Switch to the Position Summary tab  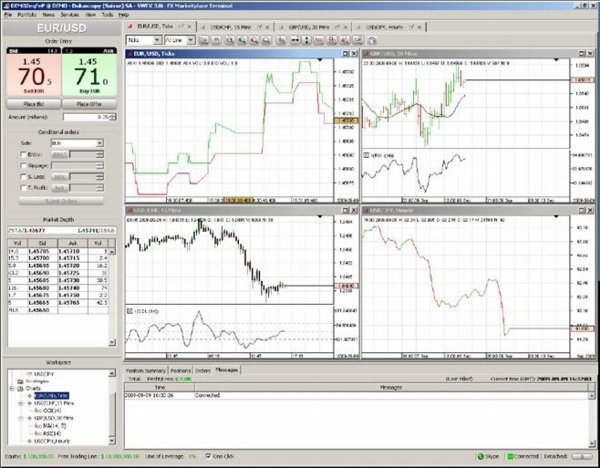(x=146, y=371)
